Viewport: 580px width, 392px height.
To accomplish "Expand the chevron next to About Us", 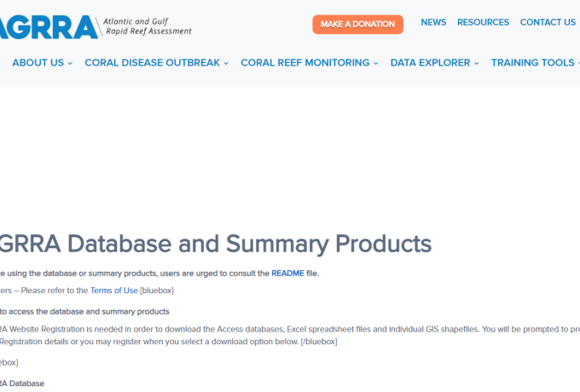I will click(70, 63).
